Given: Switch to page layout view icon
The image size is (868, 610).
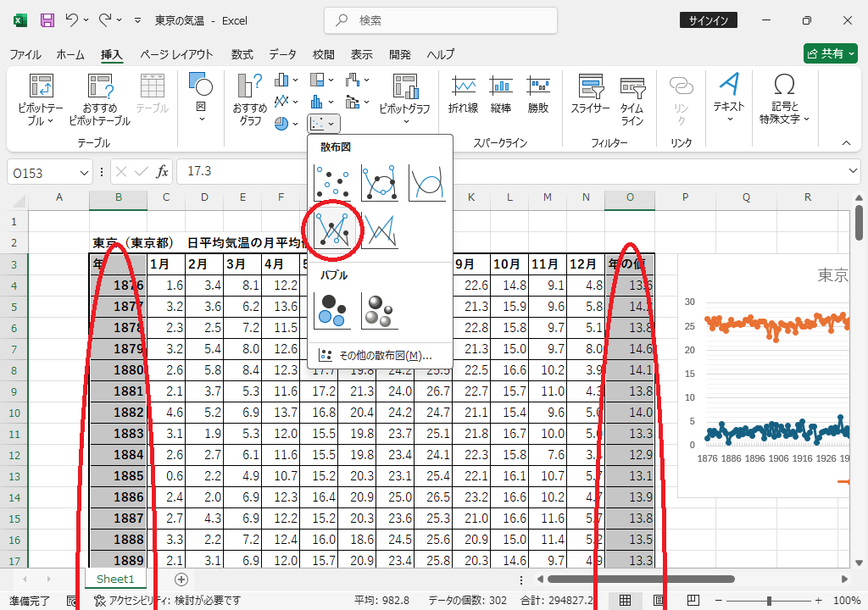Looking at the screenshot, I should point(659,600).
